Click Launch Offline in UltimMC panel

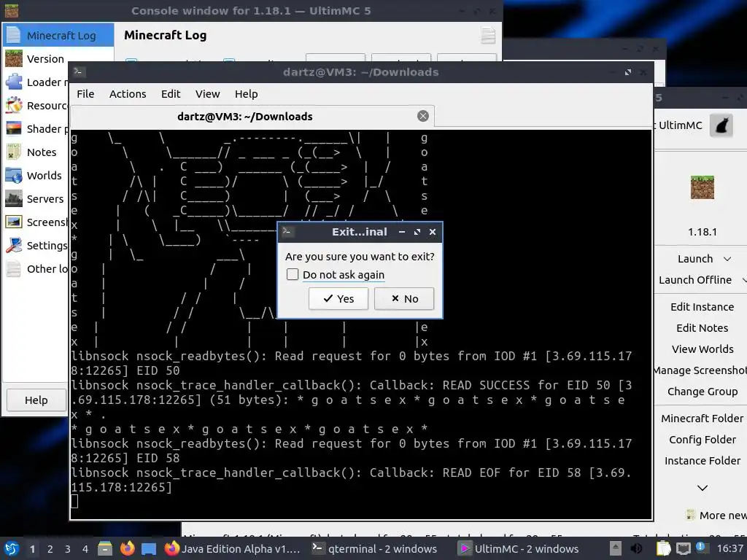(695, 280)
